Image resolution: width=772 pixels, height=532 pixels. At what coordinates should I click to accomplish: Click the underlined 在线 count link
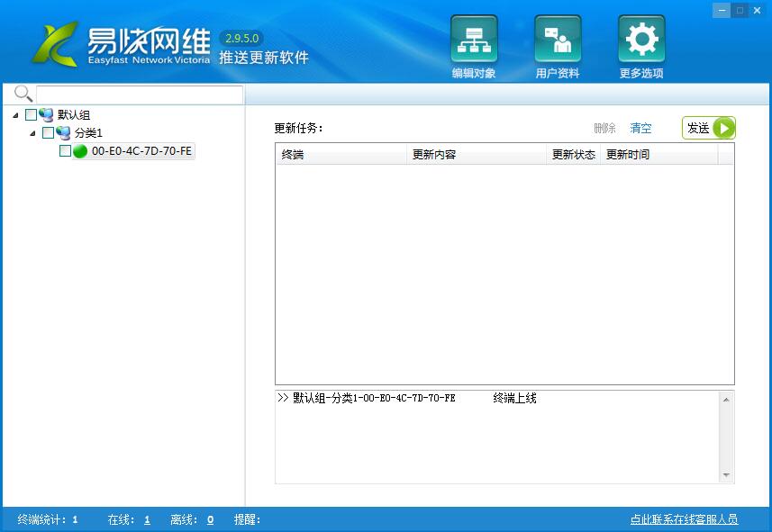tap(146, 519)
